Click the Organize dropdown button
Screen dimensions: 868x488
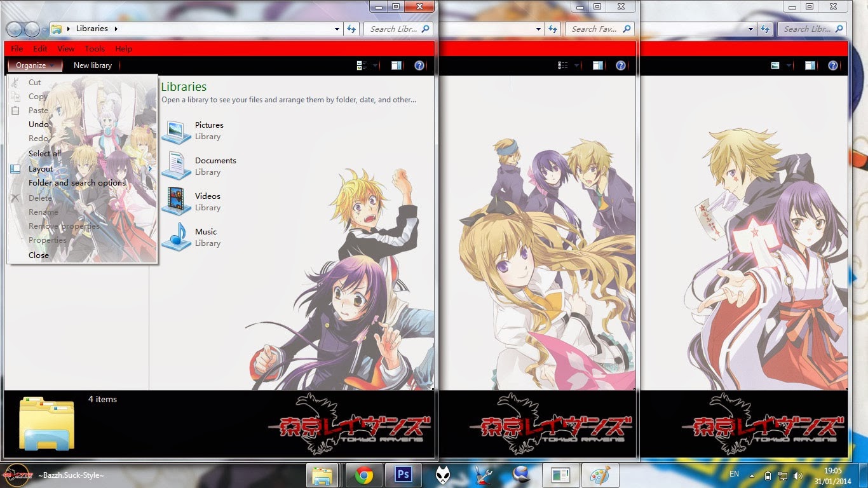pyautogui.click(x=35, y=65)
